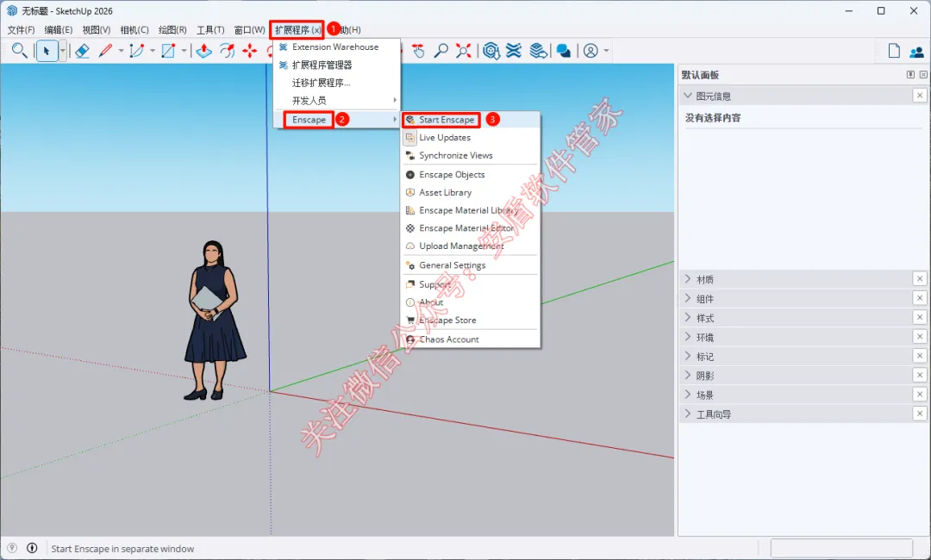The width and height of the screenshot is (931, 560).
Task: Close the 材质 panel with its X
Action: (x=920, y=278)
